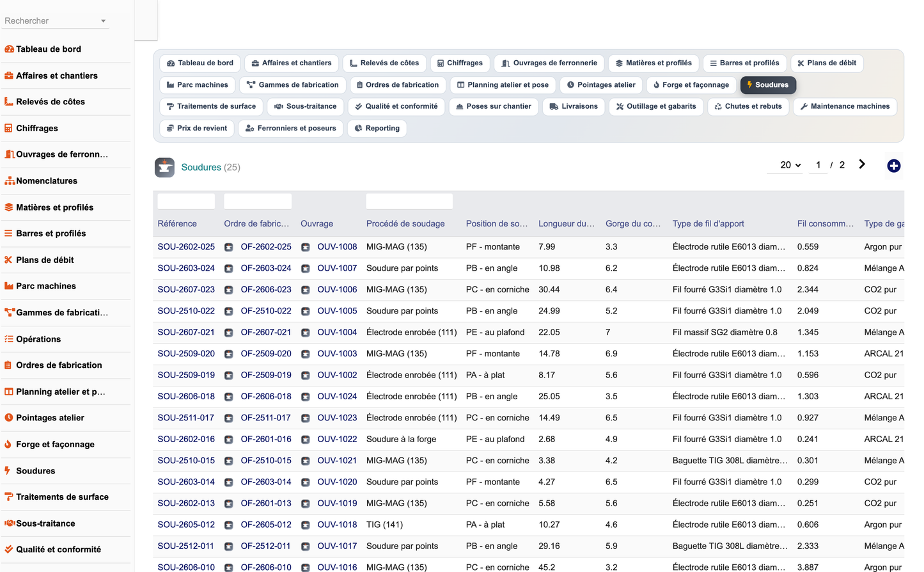The image size is (924, 572).
Task: Click the Tableau de bord sidebar icon
Action: pos(9,49)
